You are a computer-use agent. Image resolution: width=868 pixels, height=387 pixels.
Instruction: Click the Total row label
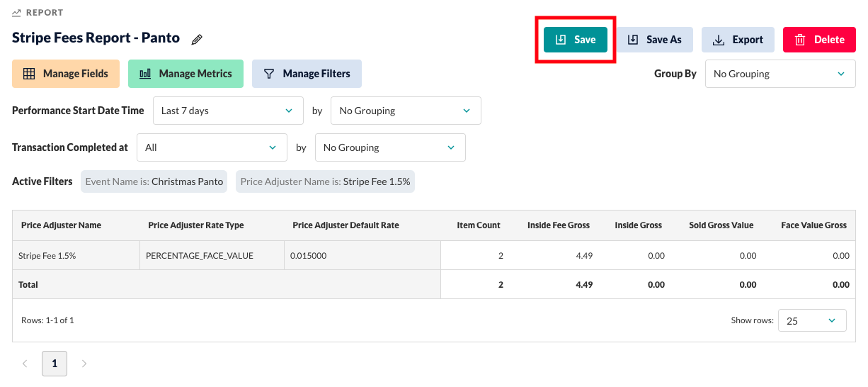click(x=28, y=285)
